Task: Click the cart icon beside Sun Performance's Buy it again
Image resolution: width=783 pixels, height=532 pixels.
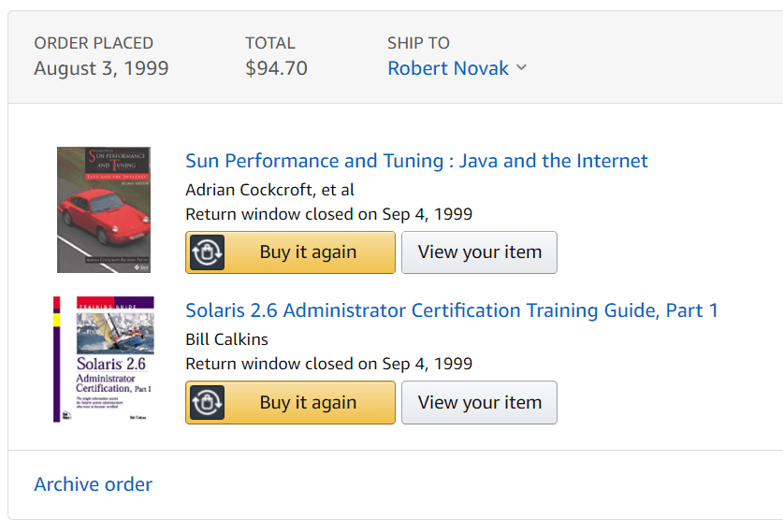Action: (x=207, y=252)
